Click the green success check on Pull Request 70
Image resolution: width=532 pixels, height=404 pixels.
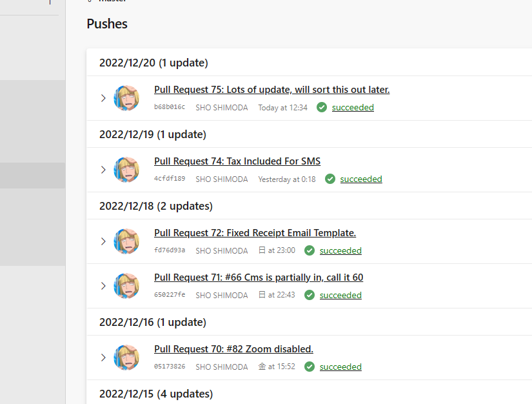pos(310,367)
